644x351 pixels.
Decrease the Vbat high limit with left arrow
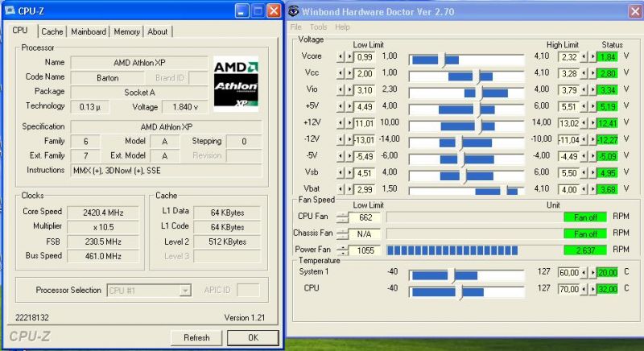(x=584, y=190)
